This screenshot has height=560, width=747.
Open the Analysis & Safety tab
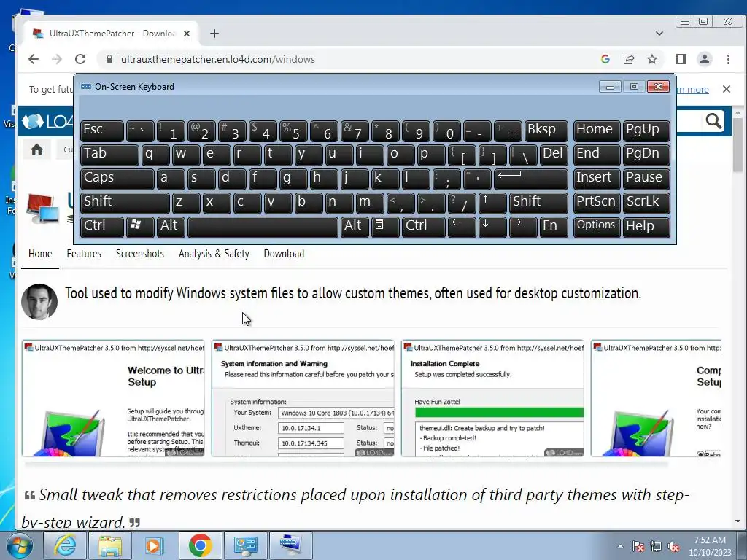point(214,254)
